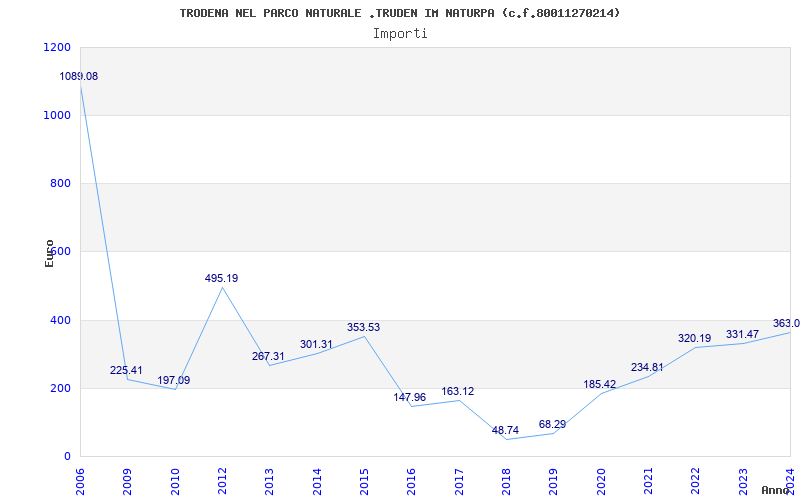Select the 197.09 data point label
This screenshot has height=500, width=800.
click(x=173, y=380)
